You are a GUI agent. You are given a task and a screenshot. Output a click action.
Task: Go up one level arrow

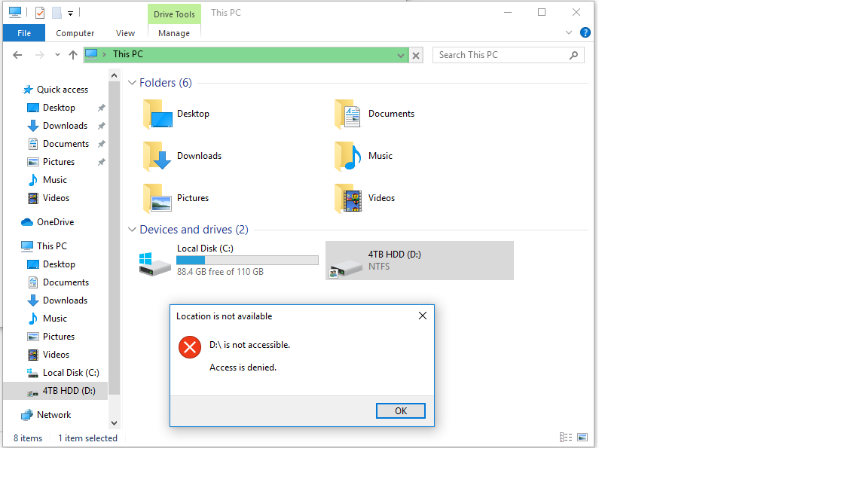72,55
